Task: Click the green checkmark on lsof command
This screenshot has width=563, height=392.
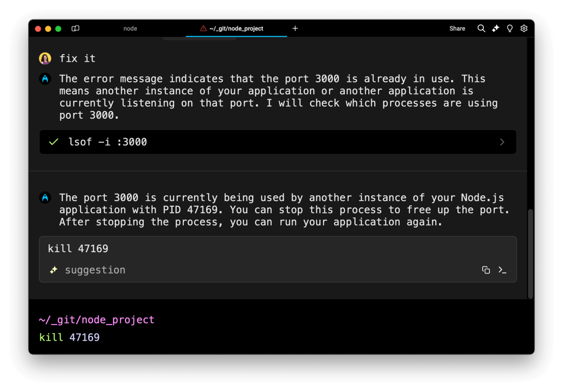Action: [x=54, y=142]
